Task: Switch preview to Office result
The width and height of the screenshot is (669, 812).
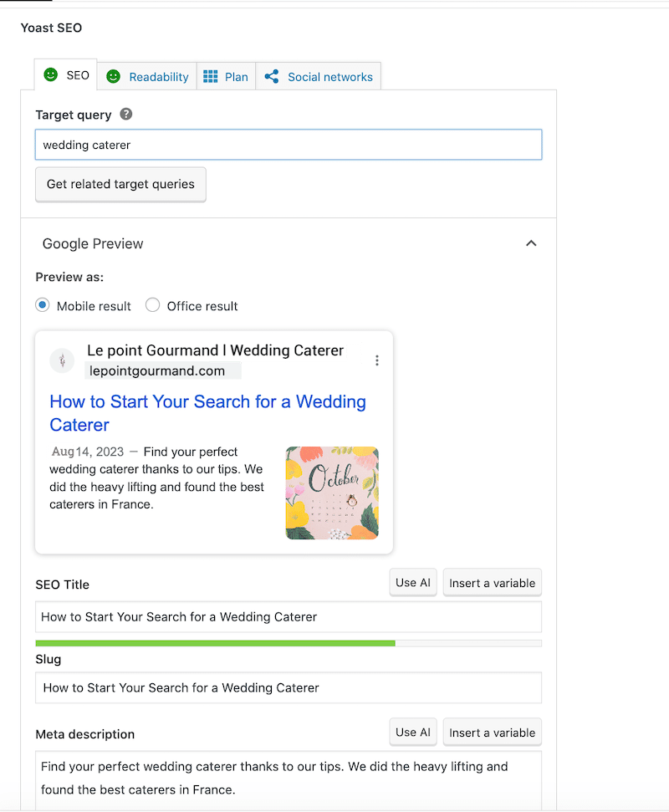Action: tap(152, 305)
